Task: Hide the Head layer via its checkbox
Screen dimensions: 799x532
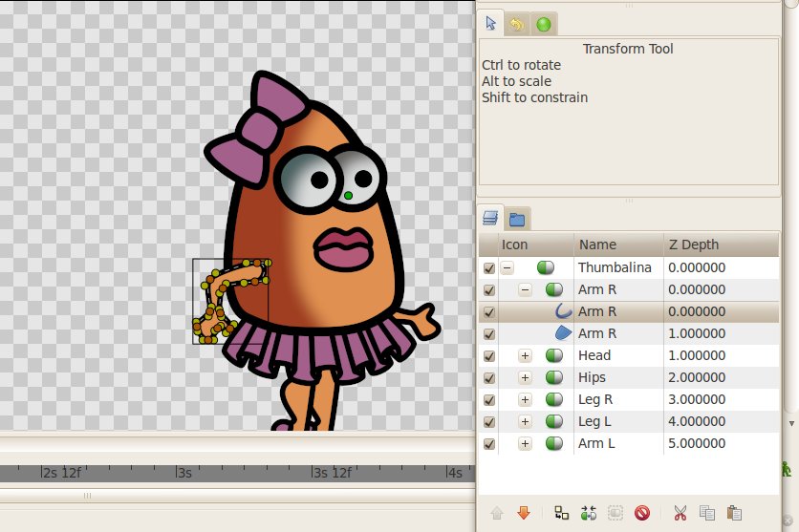Action: [488, 356]
